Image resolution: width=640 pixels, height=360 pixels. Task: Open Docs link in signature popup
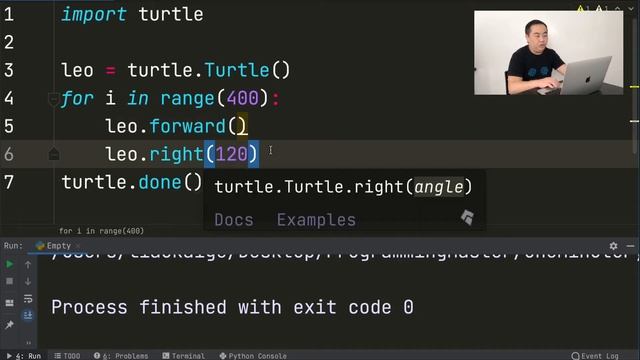pyautogui.click(x=234, y=220)
